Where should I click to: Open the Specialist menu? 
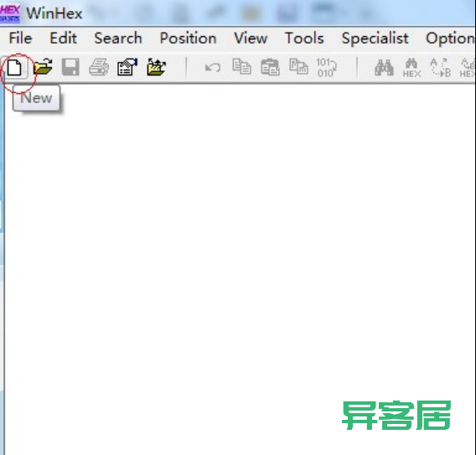375,39
